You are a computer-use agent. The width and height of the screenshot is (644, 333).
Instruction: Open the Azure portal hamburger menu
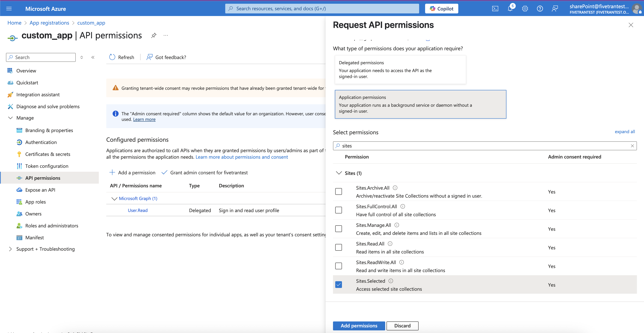tap(9, 9)
